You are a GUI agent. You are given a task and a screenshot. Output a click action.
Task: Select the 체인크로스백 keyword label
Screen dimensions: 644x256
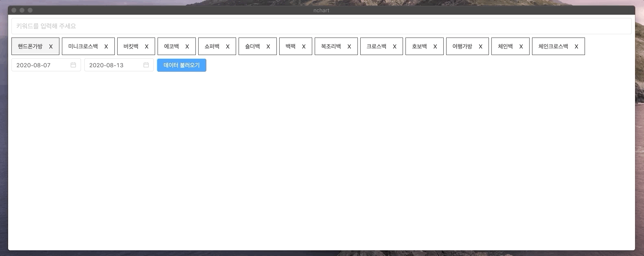pyautogui.click(x=553, y=46)
